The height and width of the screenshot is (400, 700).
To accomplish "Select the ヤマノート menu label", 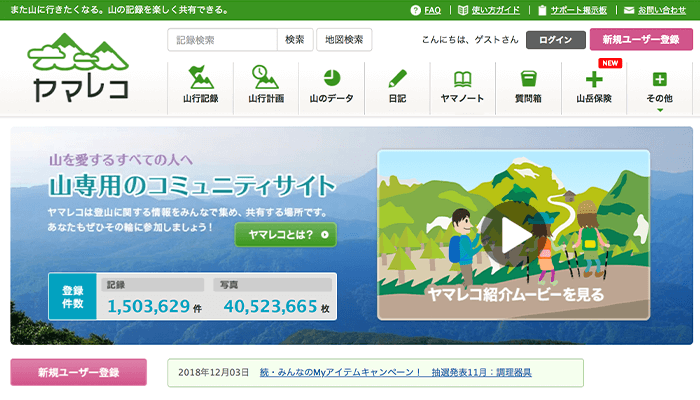I will pyautogui.click(x=462, y=98).
